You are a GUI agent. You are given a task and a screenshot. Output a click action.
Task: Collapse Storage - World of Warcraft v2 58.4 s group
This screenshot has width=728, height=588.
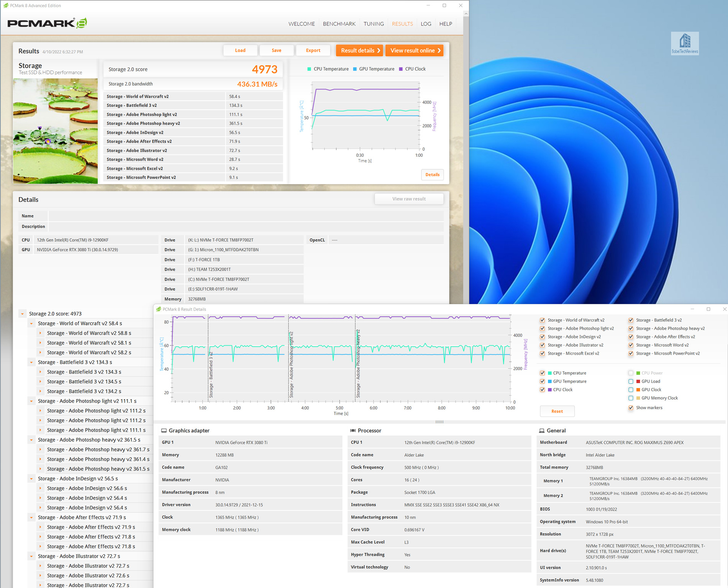point(31,324)
